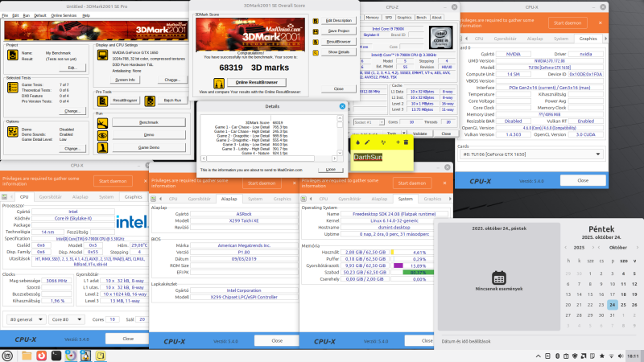Open the Linux Mint menu in taskbar
The width and height of the screenshot is (644, 362).
7,356
